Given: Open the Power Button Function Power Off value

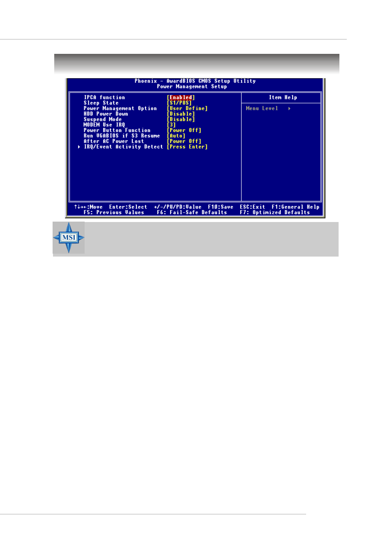Looking at the screenshot, I should click(184, 130).
